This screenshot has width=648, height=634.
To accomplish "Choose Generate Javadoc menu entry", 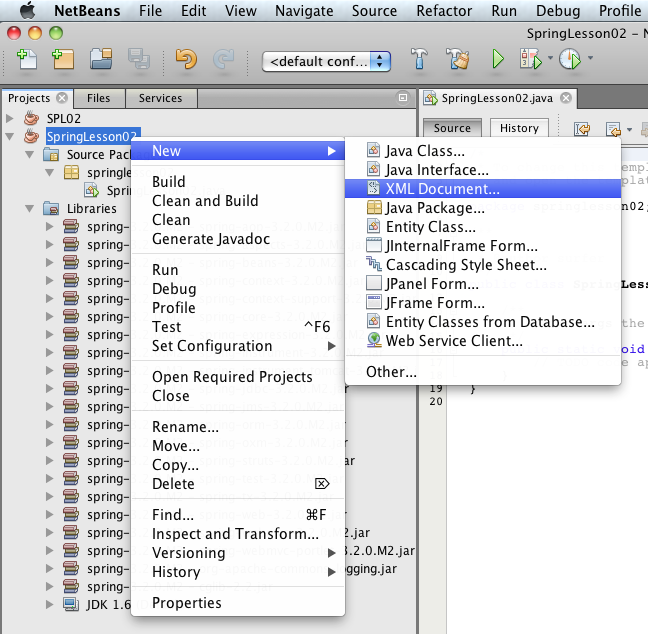I will tap(238, 239).
